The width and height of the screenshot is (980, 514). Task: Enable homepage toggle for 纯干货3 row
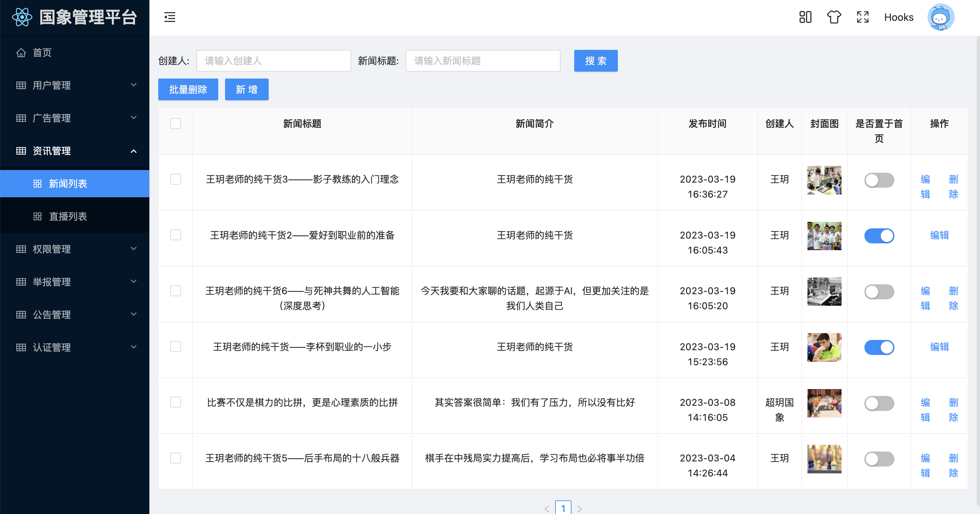tap(879, 180)
